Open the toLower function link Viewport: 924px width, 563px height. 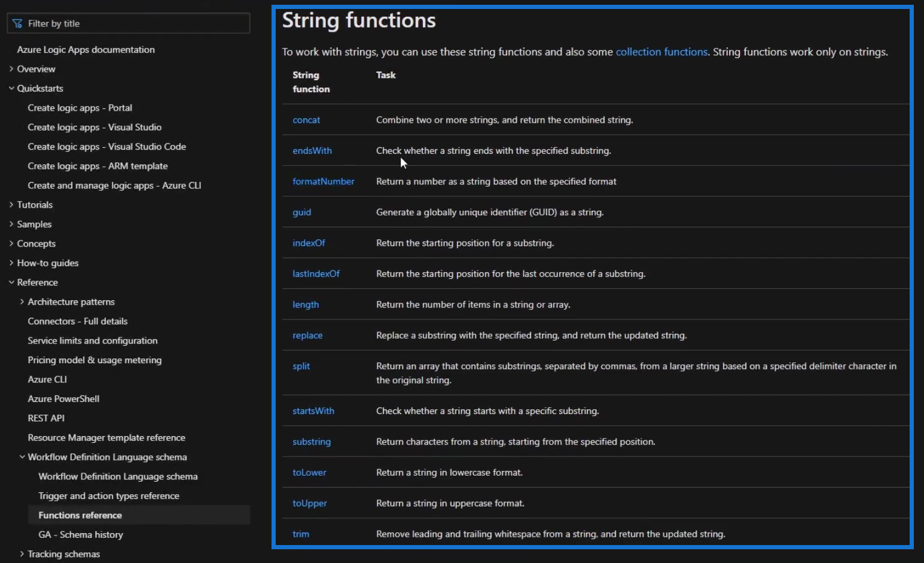[x=309, y=473]
